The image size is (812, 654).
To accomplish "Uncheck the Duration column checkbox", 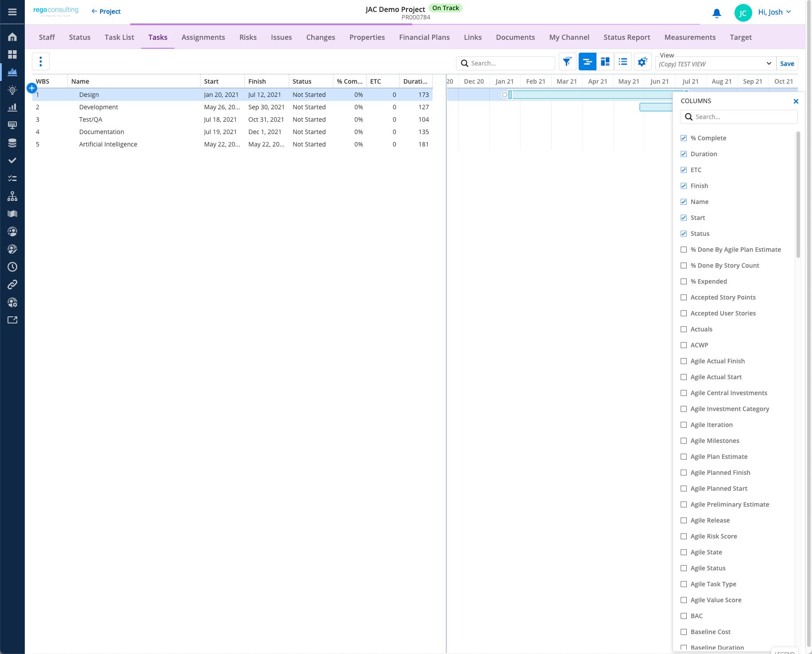I will (684, 154).
